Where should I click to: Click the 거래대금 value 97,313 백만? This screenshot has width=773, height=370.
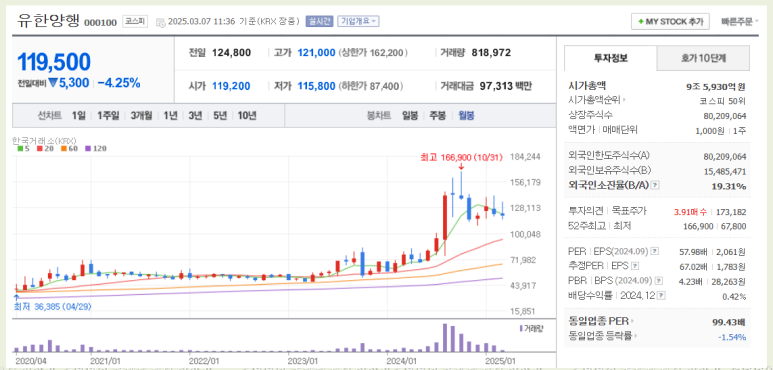[506, 86]
